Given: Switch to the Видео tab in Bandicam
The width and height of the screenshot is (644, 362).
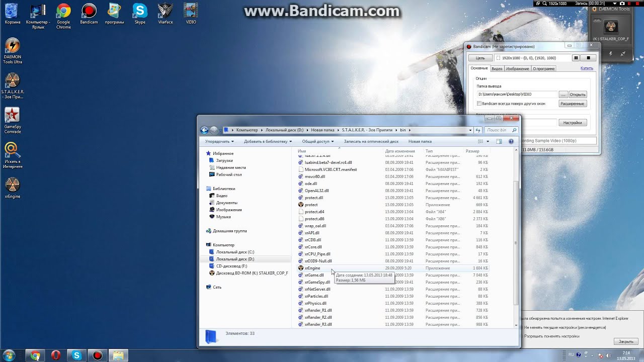Looking at the screenshot, I should point(497,68).
